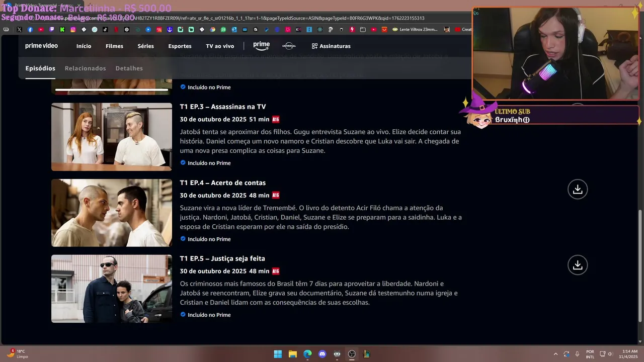The width and height of the screenshot is (644, 362).
Task: Open the Prime channel logo
Action: point(262,45)
